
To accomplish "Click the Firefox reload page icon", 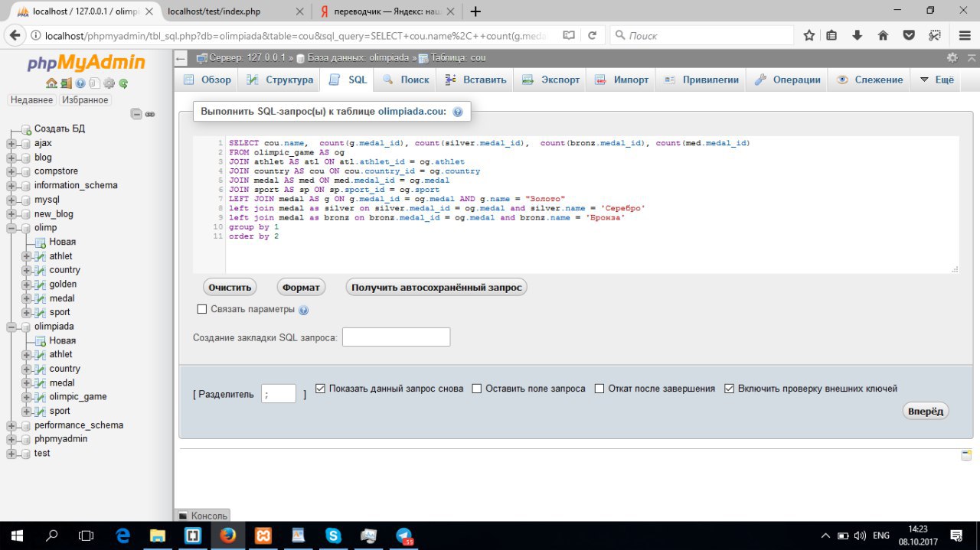I will pos(592,35).
